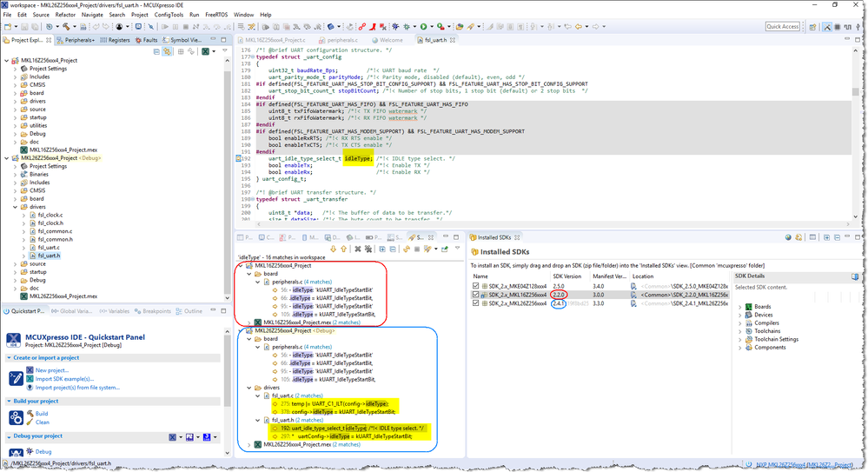
Task: Switch to peripherals.c editor tab
Action: coord(338,40)
